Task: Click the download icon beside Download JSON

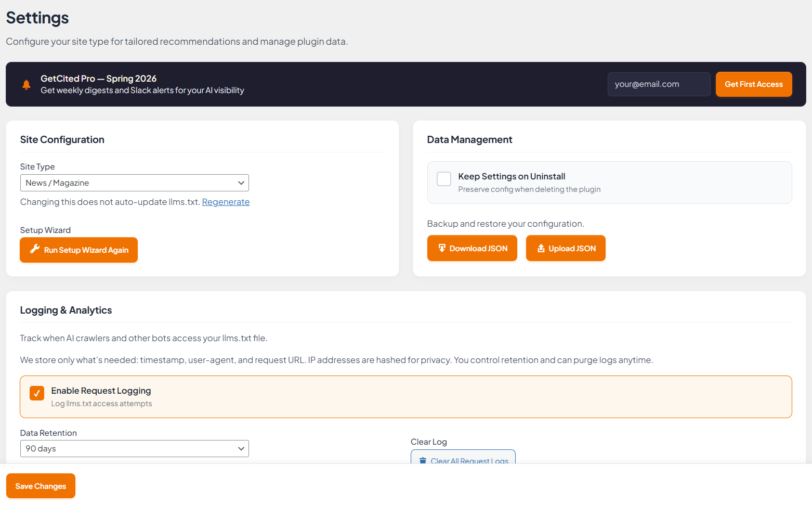Action: tap(442, 248)
